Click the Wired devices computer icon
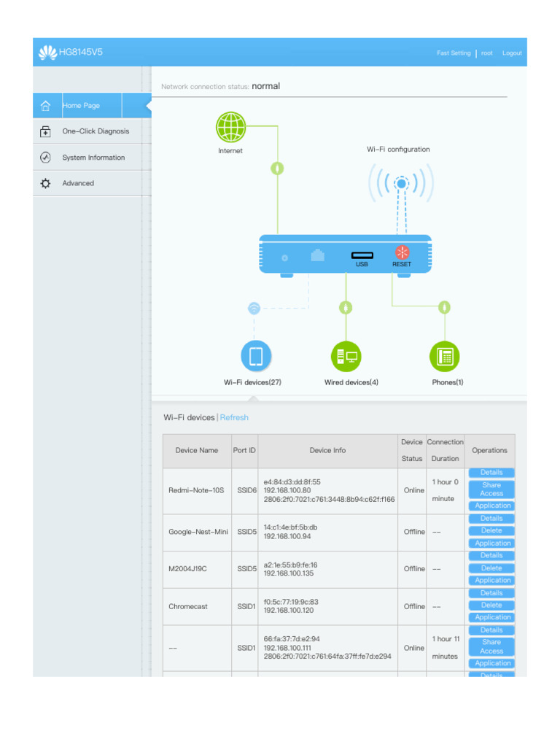This screenshot has height=747, width=560. pyautogui.click(x=346, y=356)
